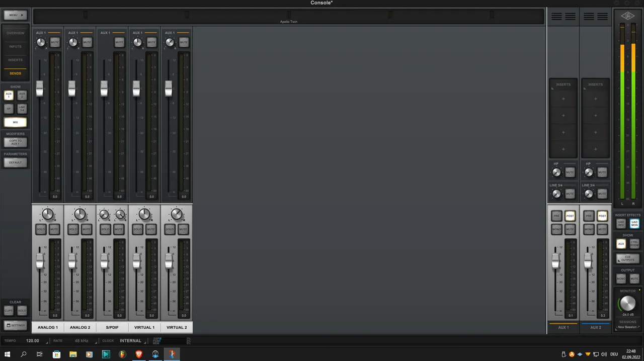Add a plugin in the first AUX 1 insert slot
The image size is (644, 361).
point(563,99)
